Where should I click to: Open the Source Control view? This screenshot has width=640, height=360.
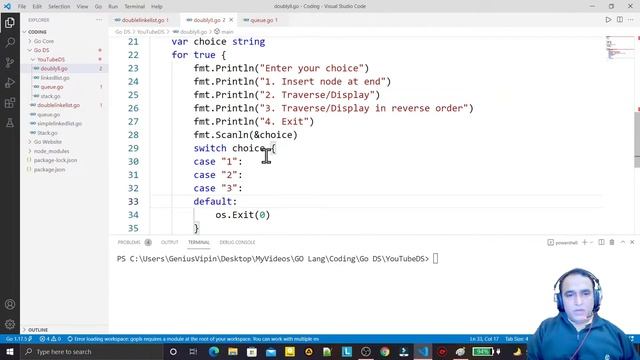pos(10,62)
